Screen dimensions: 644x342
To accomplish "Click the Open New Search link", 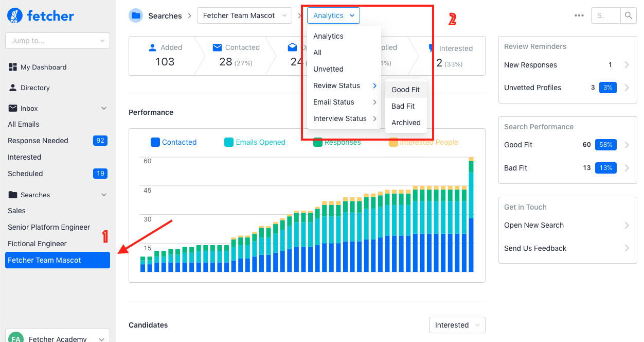I will tap(534, 225).
